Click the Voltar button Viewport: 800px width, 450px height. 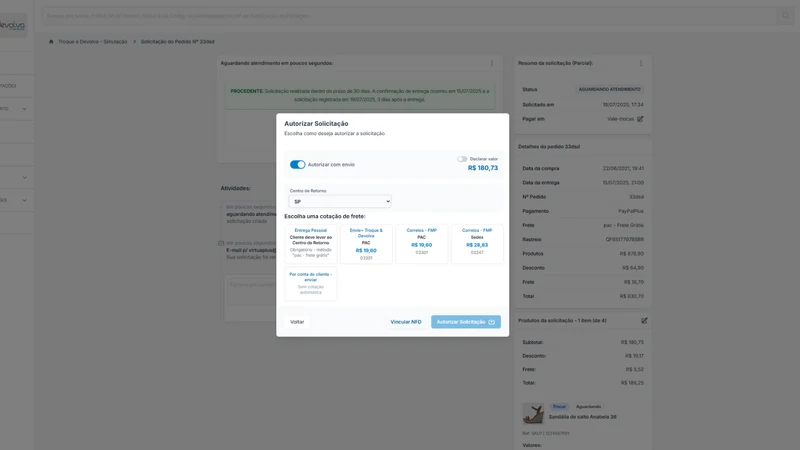click(297, 322)
